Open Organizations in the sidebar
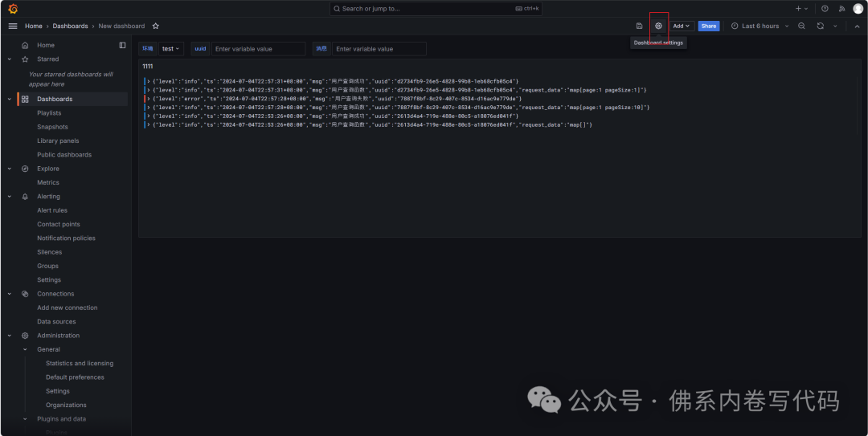Viewport: 868px width, 436px height. 67,405
